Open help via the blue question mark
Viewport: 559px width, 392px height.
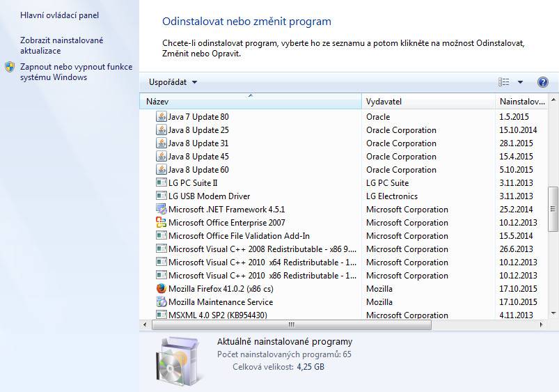[542, 82]
